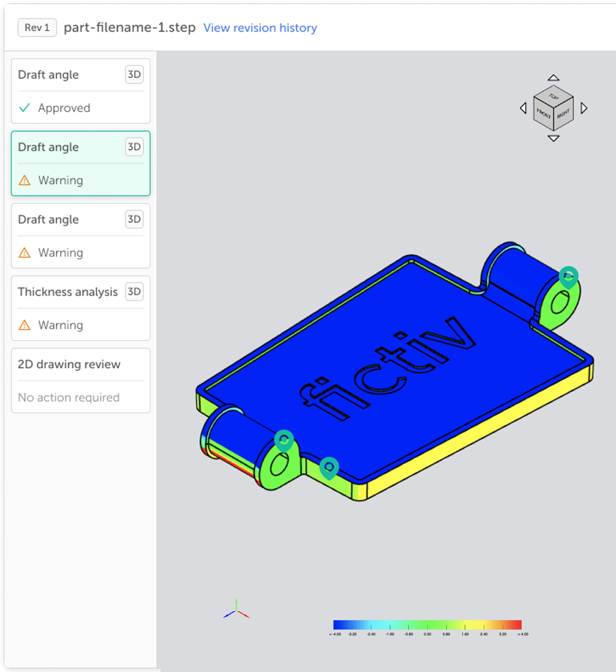
Task: Select the 3D badge on the approved Draft angle card
Action: [134, 74]
